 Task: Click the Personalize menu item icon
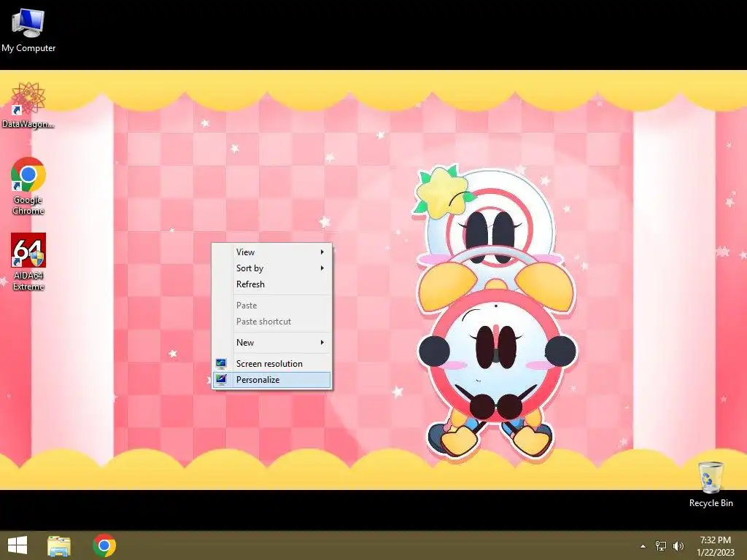[x=221, y=379]
